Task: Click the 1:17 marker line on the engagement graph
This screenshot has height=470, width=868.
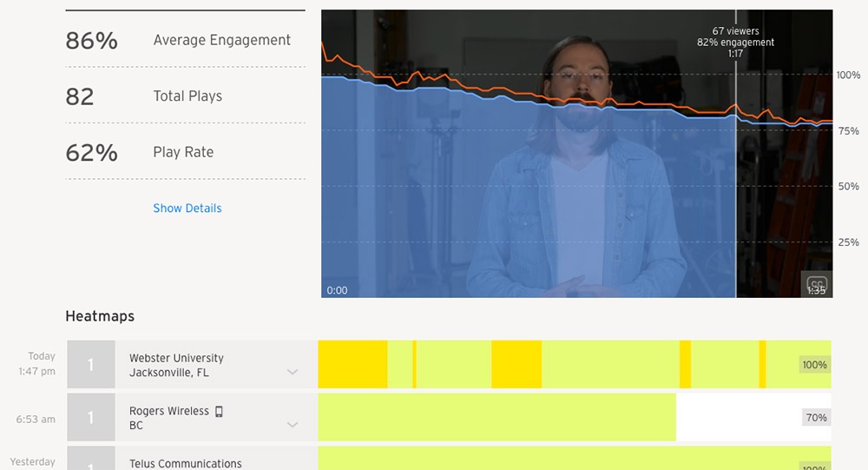Action: (x=736, y=174)
